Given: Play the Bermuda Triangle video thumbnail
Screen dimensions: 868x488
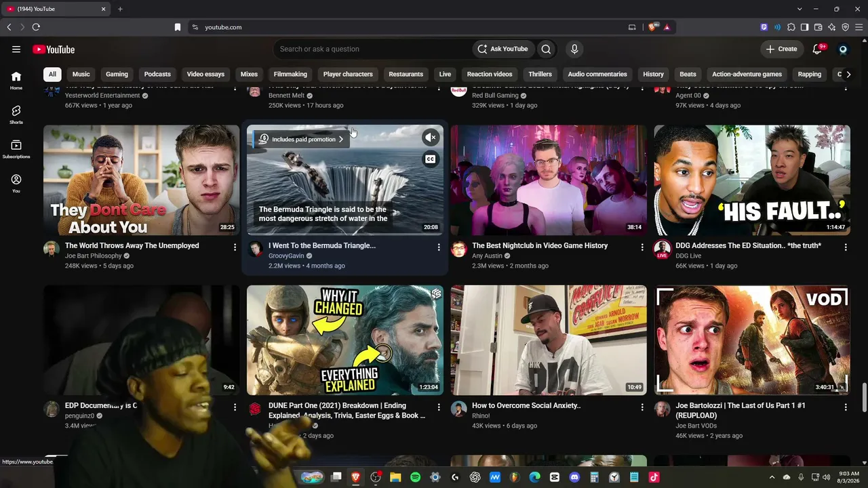Looking at the screenshot, I should [345, 180].
